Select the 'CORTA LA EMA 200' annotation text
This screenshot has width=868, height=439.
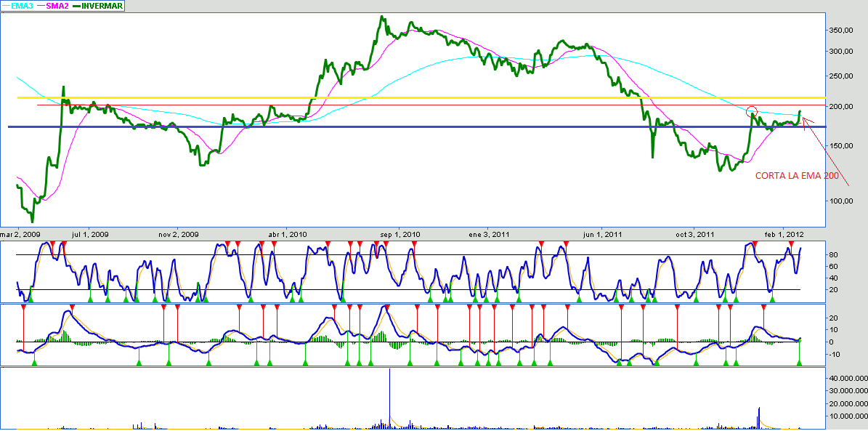pos(797,176)
